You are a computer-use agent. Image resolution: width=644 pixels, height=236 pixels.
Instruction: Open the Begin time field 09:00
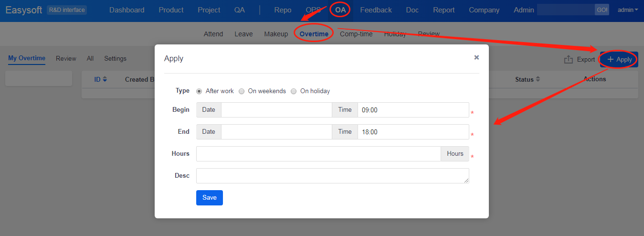pyautogui.click(x=412, y=110)
